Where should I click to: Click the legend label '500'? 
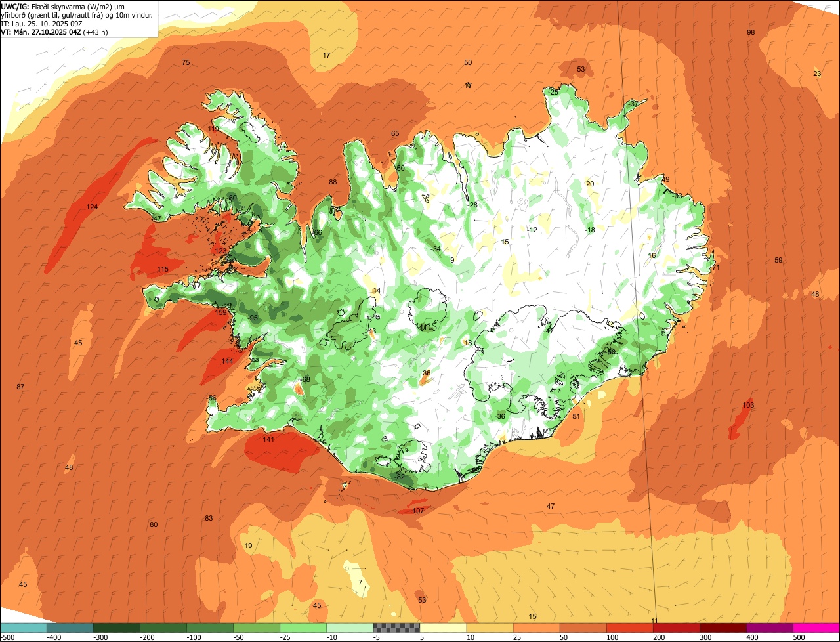pos(799,637)
